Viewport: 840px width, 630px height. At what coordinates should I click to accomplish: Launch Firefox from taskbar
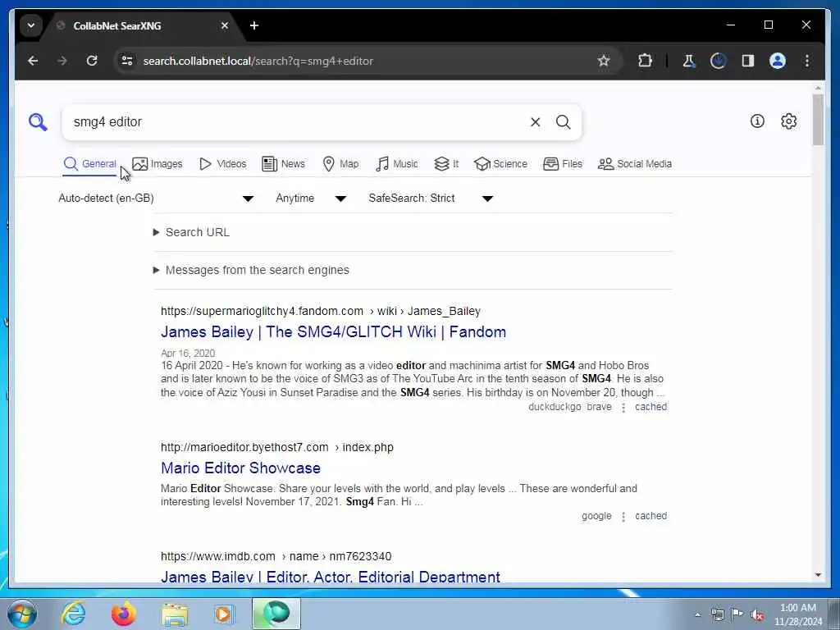point(123,614)
